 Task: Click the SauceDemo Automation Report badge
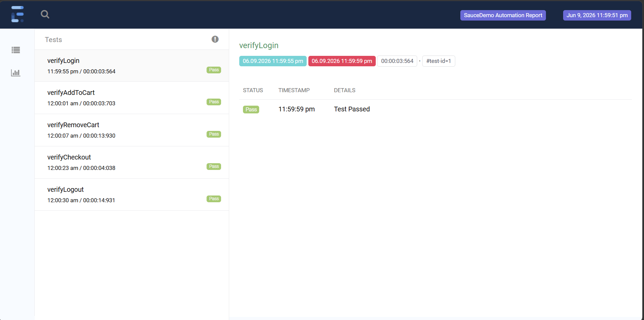[503, 15]
